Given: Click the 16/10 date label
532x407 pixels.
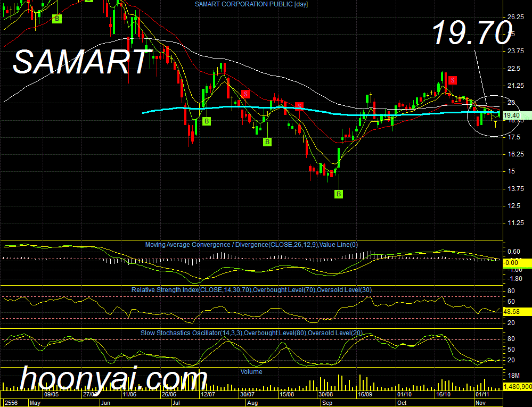Looking at the screenshot, I should 443,394.
